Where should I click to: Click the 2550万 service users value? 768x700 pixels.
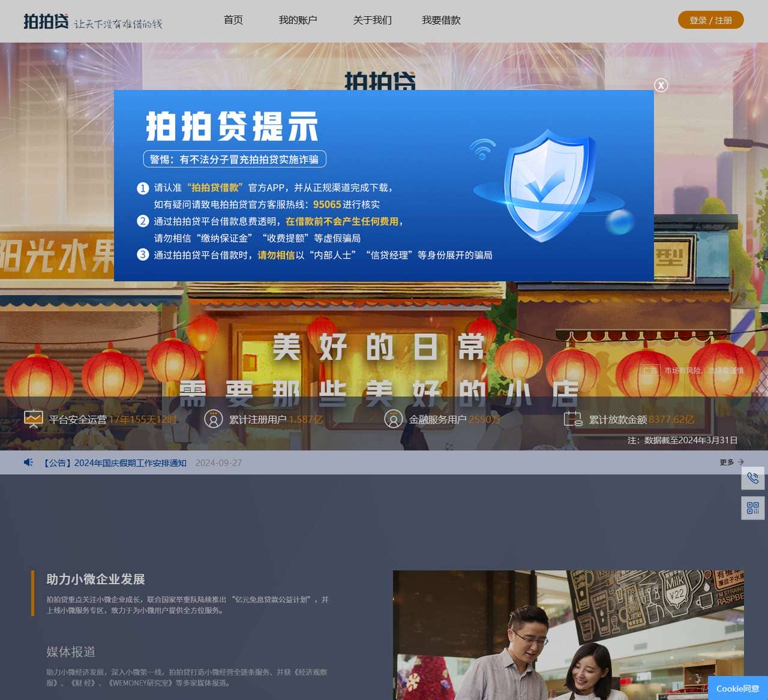484,419
